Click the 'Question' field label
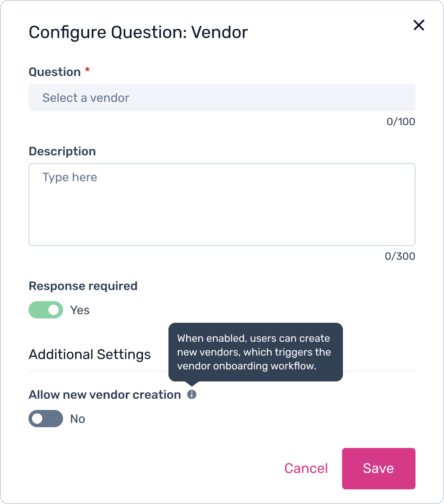 [x=54, y=72]
